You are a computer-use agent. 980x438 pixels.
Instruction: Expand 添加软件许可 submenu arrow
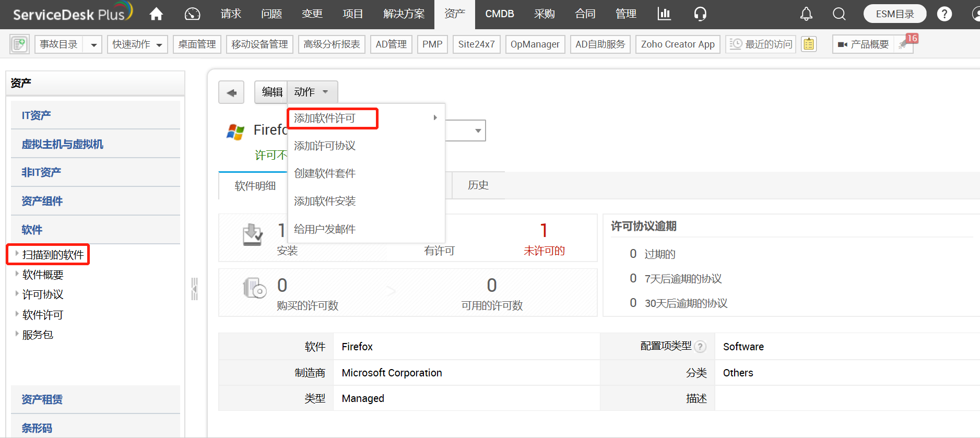tap(435, 118)
